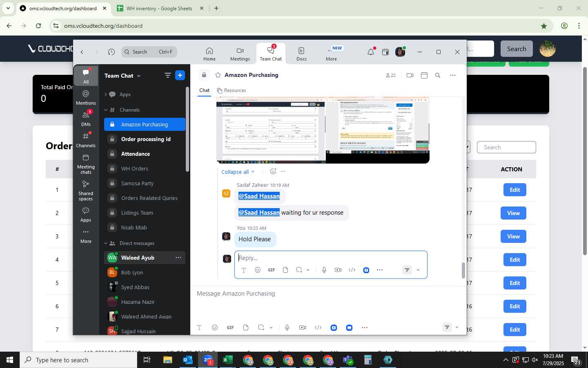This screenshot has width=588, height=368.
Task: Collapse the Channels section
Action: [x=106, y=110]
